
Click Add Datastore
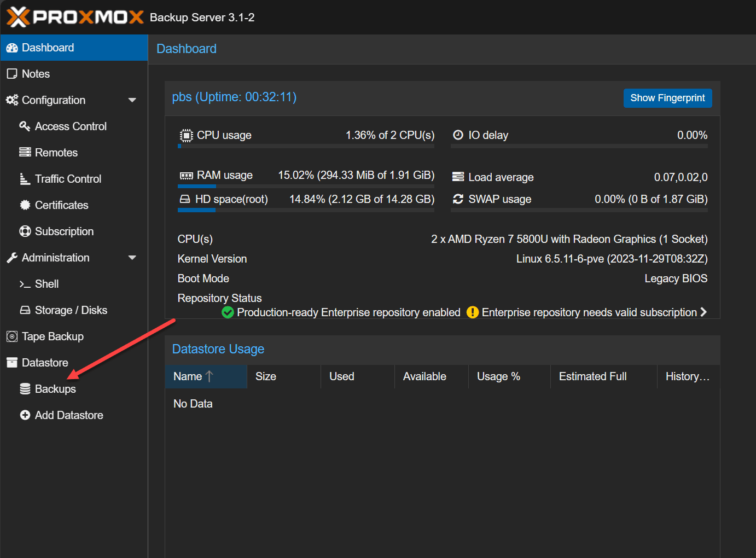coord(74,415)
